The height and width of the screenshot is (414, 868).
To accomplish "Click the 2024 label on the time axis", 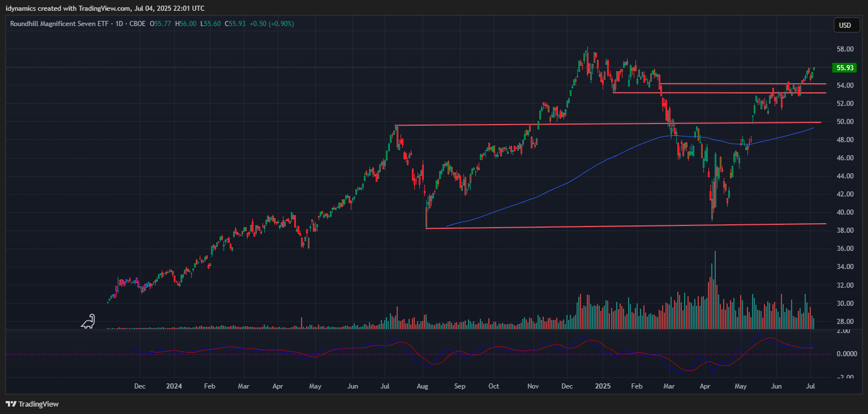I will tap(174, 386).
